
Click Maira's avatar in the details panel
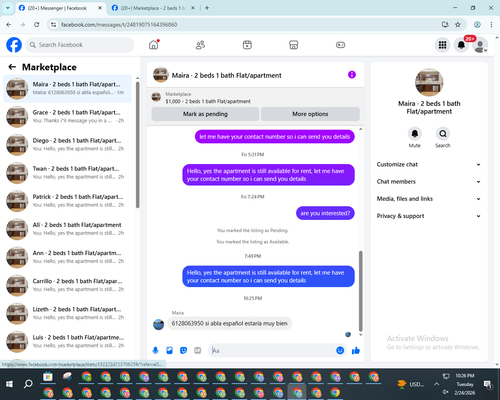pos(429,82)
